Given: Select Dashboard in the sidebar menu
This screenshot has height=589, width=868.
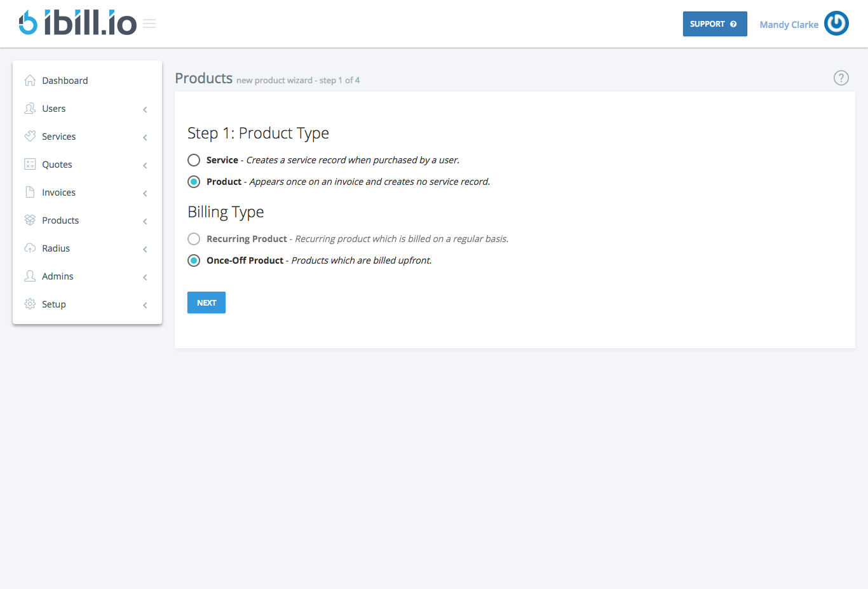Looking at the screenshot, I should (x=65, y=80).
